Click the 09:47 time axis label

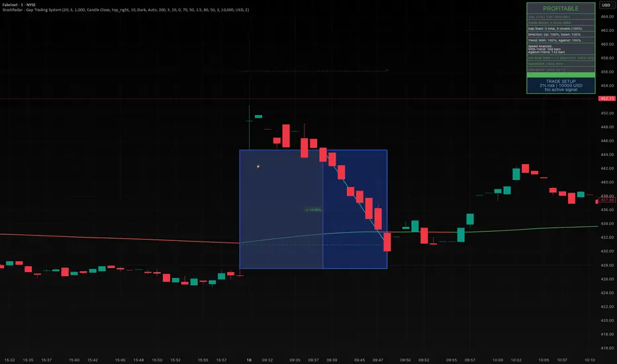pyautogui.click(x=378, y=360)
